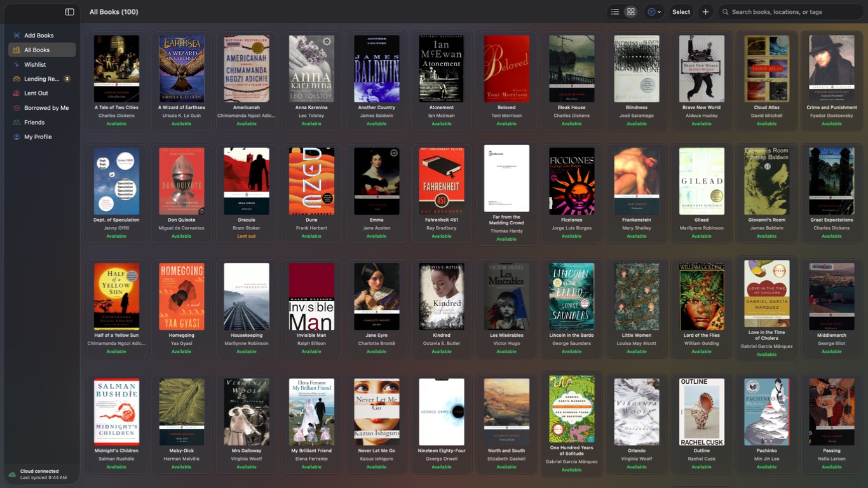The width and height of the screenshot is (868, 488).
Task: Open the Dune book cover
Action: click(x=311, y=181)
